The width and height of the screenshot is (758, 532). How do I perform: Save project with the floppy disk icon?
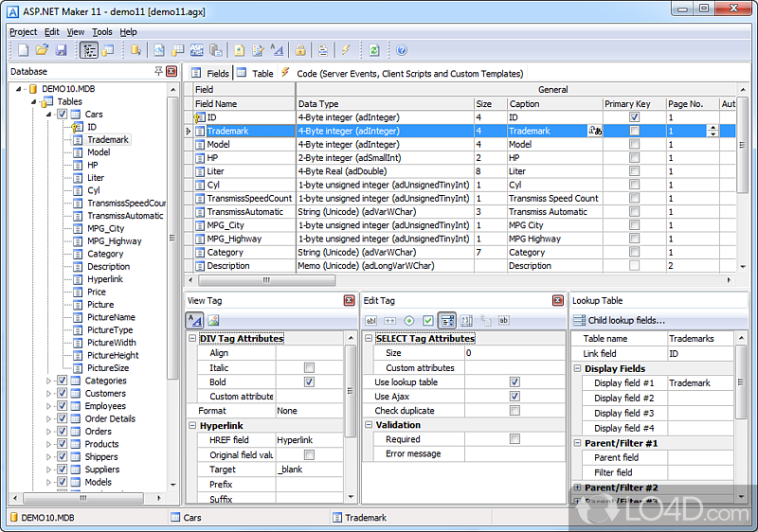[x=61, y=50]
